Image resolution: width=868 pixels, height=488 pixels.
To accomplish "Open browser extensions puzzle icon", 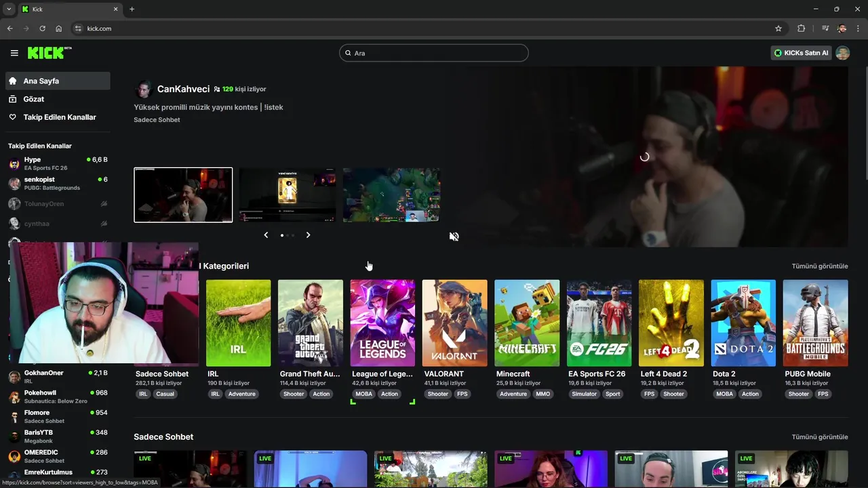I will tap(802, 28).
